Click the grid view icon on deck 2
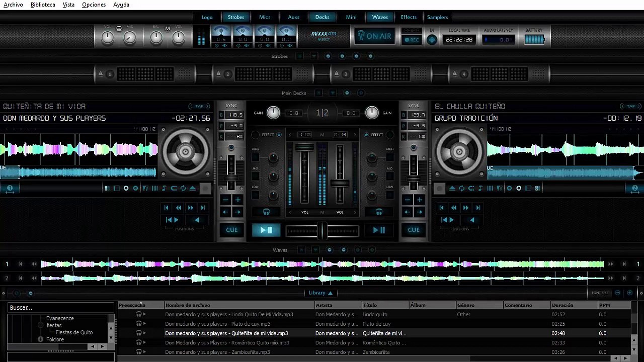The width and height of the screenshot is (644, 362). click(537, 189)
